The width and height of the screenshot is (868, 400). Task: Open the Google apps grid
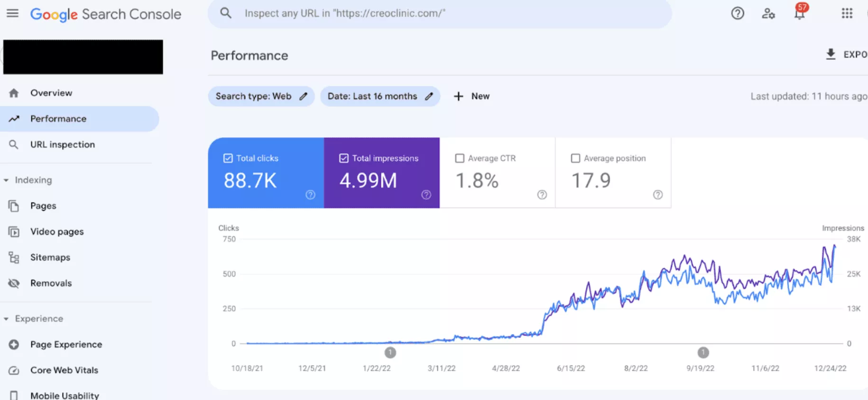[847, 13]
